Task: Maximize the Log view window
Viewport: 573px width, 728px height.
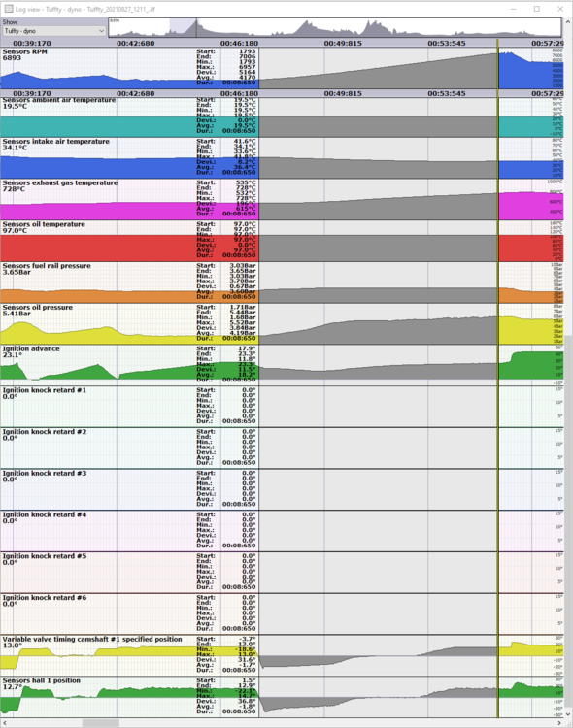Action: [536, 9]
